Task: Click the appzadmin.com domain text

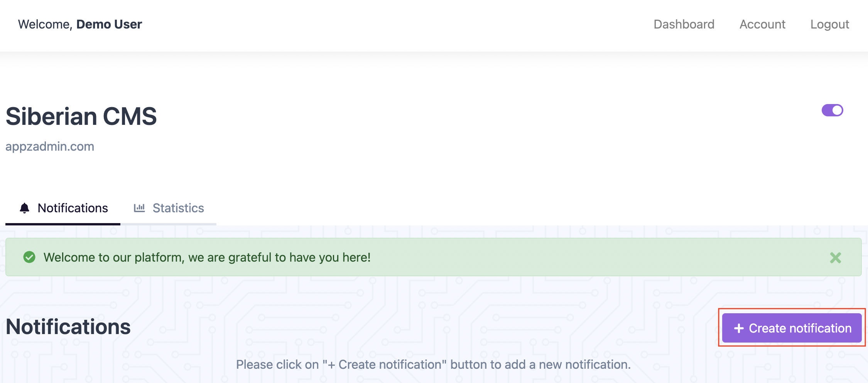Action: 50,146
